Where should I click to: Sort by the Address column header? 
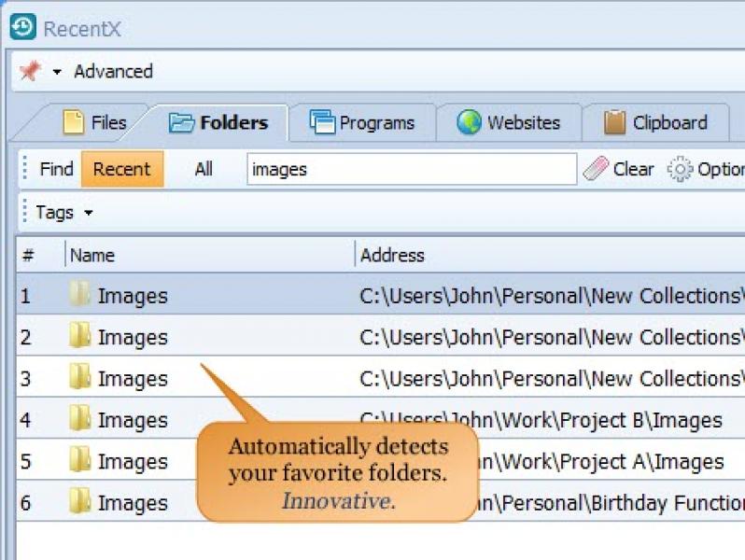pyautogui.click(x=550, y=256)
